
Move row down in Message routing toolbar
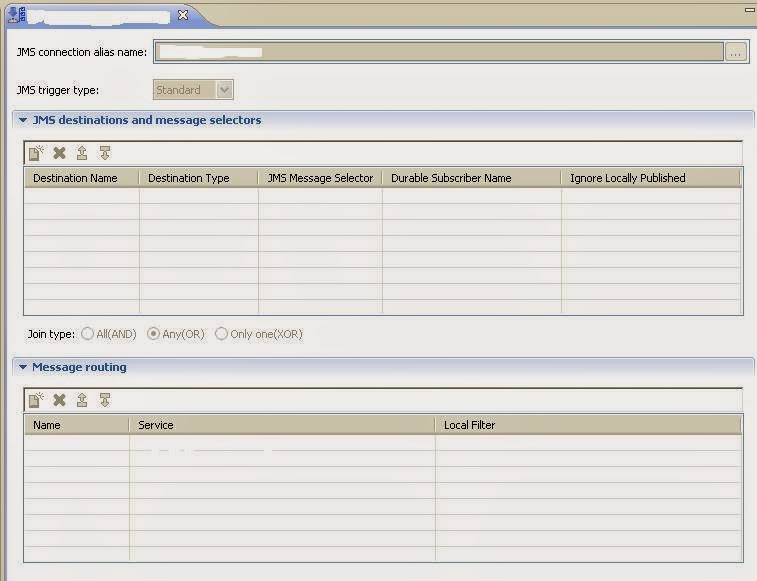[105, 400]
